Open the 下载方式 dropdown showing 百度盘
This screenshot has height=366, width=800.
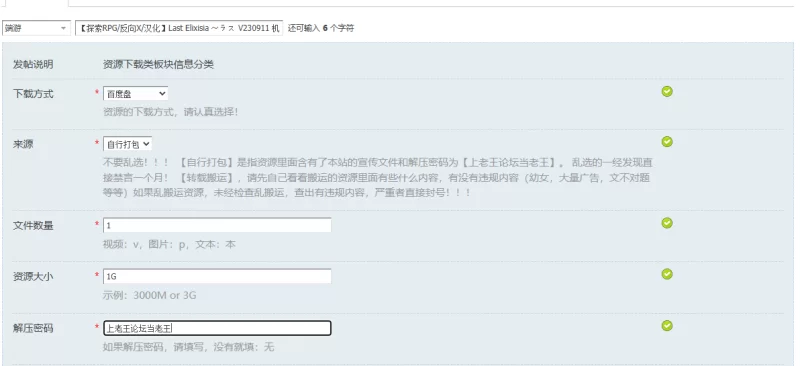(135, 94)
